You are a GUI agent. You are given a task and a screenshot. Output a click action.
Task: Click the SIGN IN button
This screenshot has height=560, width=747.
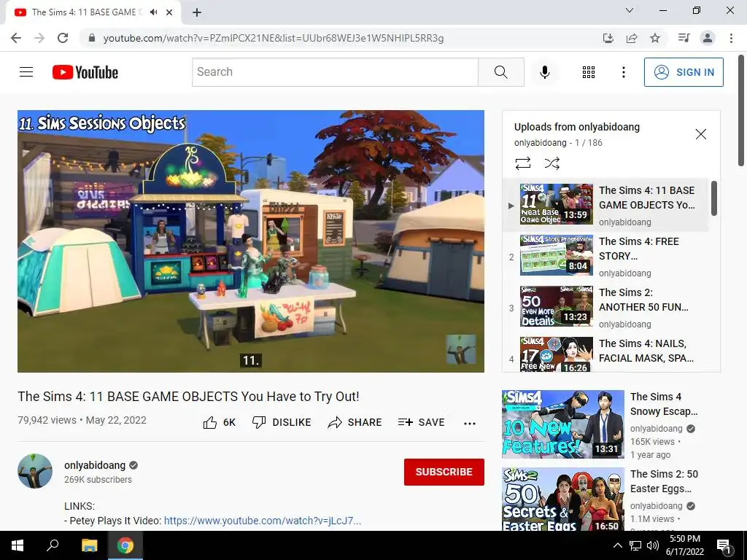click(684, 72)
